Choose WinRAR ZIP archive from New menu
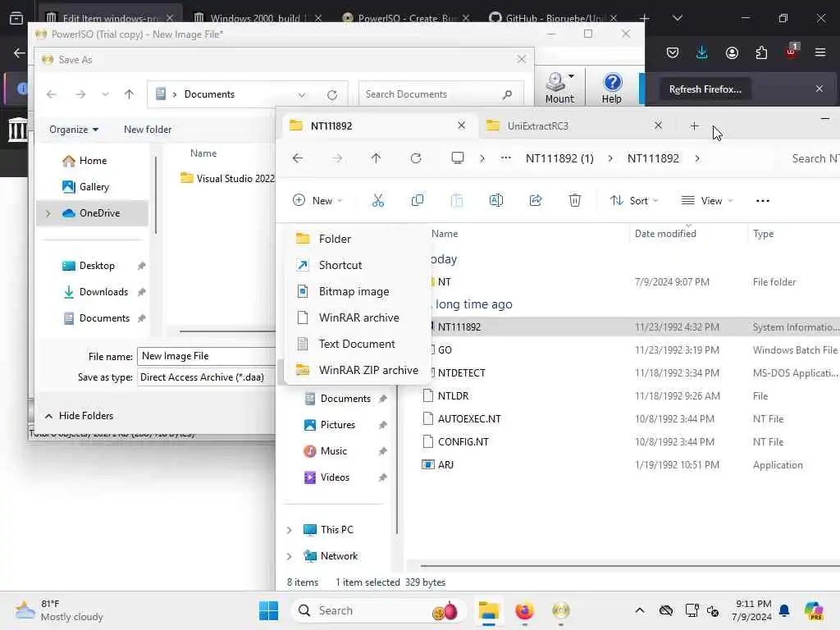The height and width of the screenshot is (630, 840). click(358, 370)
